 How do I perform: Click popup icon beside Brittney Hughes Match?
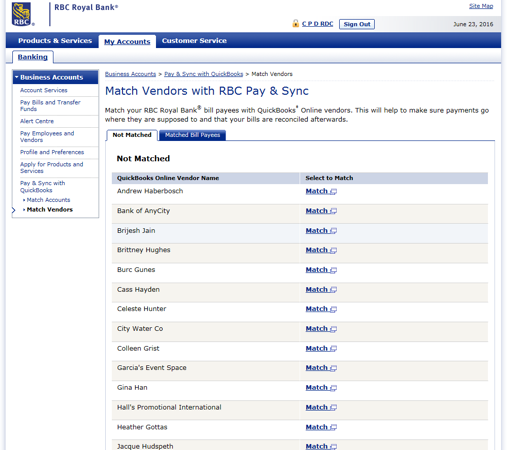(x=333, y=250)
